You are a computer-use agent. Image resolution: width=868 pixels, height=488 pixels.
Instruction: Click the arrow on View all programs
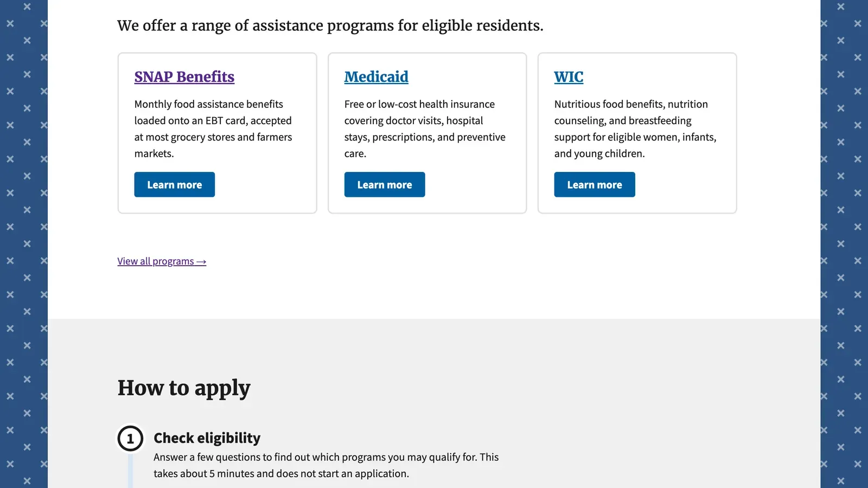[201, 261]
